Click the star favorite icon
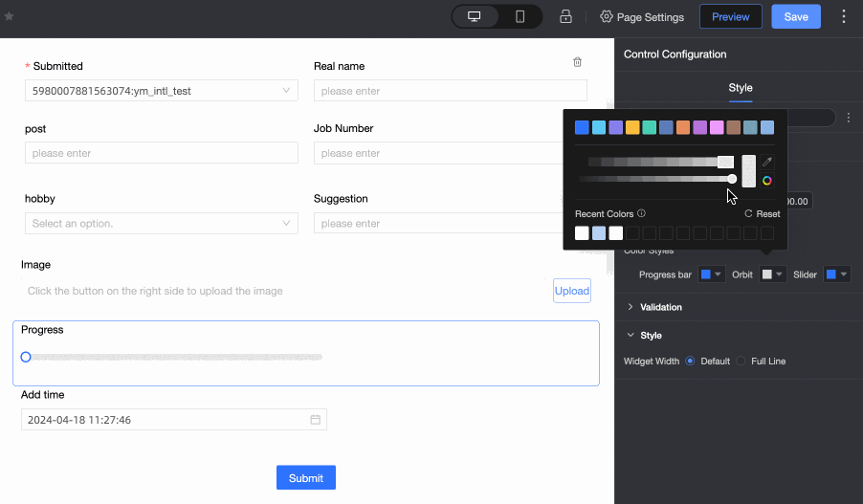The image size is (863, 504). coord(9,16)
